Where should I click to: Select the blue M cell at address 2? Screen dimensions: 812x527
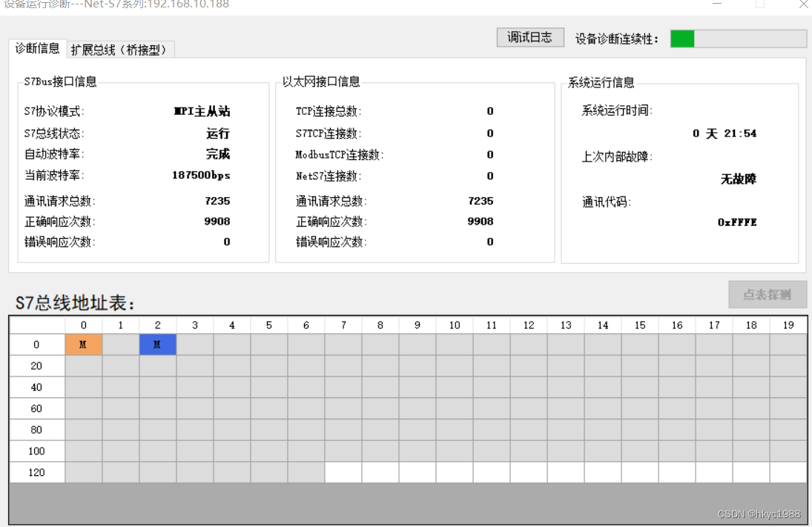click(x=157, y=345)
